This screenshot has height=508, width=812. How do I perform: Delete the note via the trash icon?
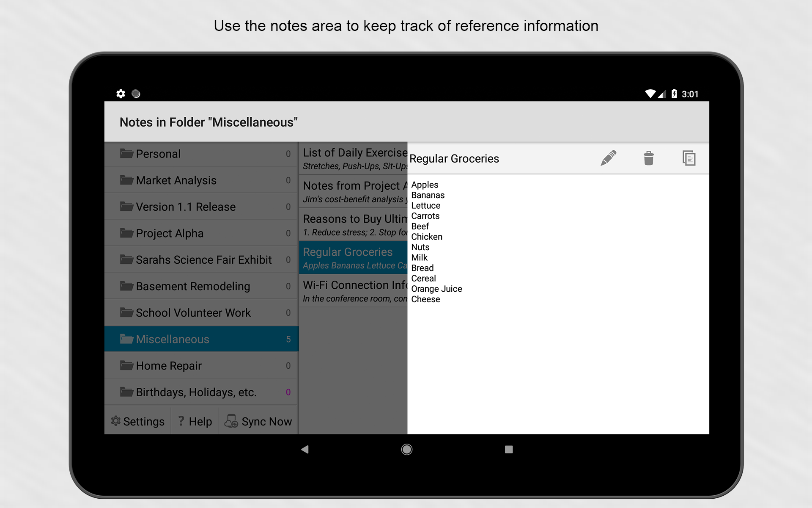tap(649, 158)
